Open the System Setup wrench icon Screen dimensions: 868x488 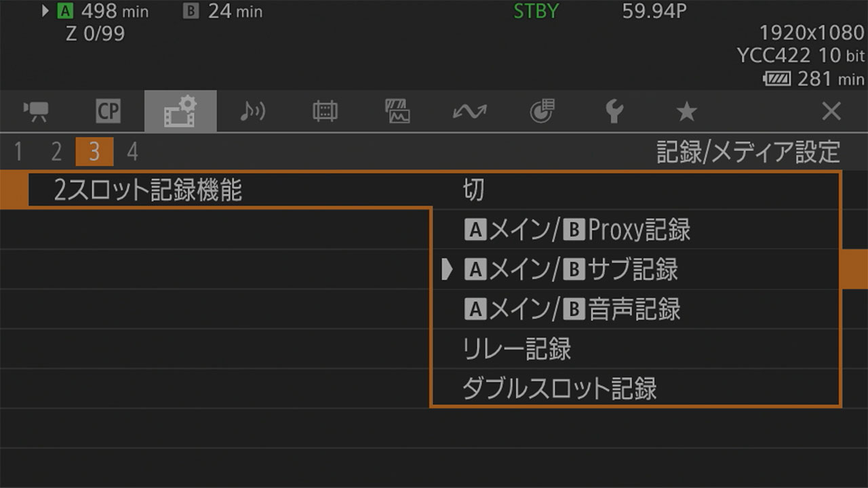click(x=614, y=111)
